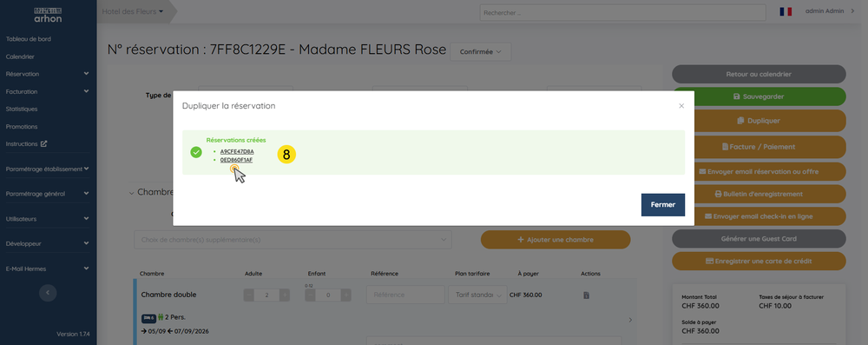
Task: Open the Tarif standard rate plan dropdown
Action: click(477, 295)
